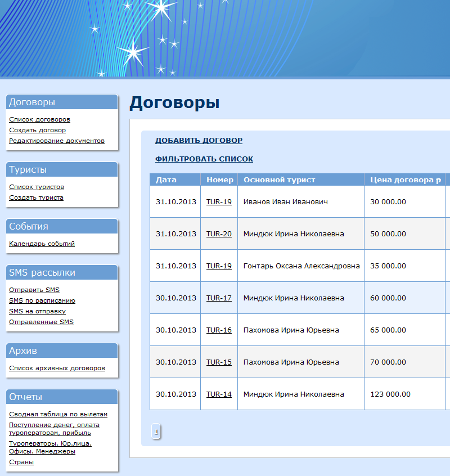Open the Поступление денег, оплата туроператорам report

(54, 429)
